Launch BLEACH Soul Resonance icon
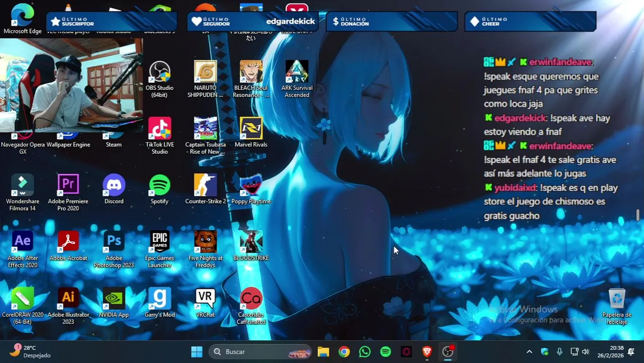Image resolution: width=644 pixels, height=363 pixels. tap(251, 79)
